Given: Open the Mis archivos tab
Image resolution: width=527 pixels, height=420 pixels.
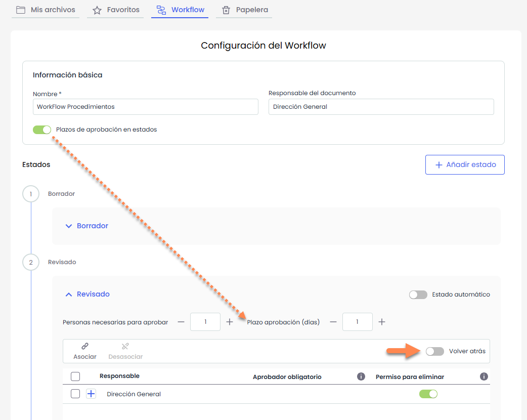Looking at the screenshot, I should (x=46, y=10).
